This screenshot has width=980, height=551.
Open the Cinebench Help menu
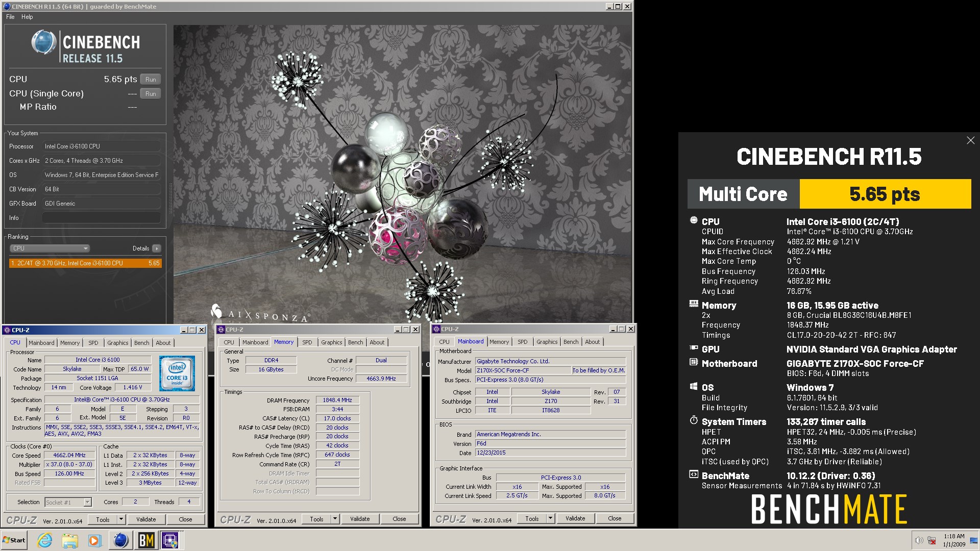pyautogui.click(x=27, y=17)
